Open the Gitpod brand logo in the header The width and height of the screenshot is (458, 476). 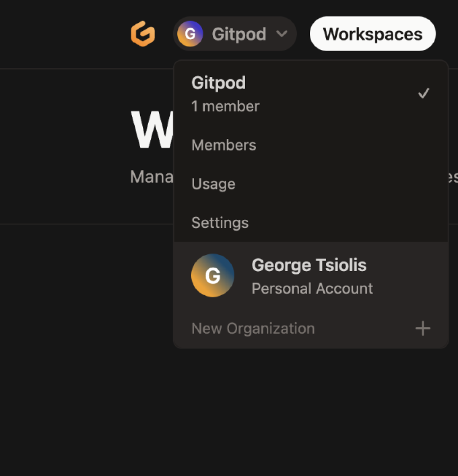pos(143,34)
